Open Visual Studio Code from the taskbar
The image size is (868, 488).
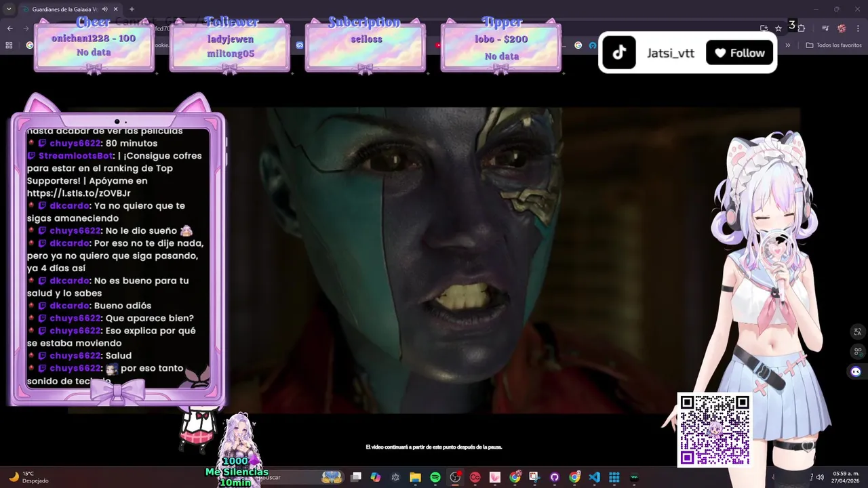[x=594, y=477]
